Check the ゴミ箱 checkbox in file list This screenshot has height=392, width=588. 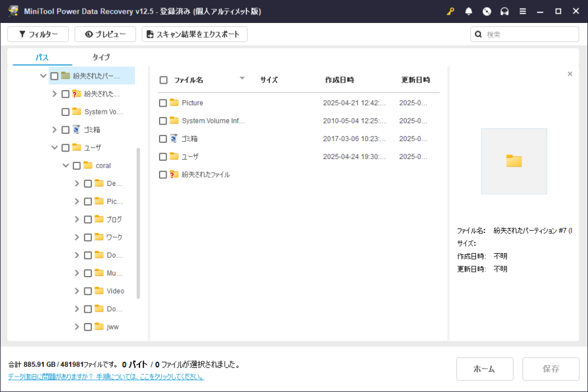[x=163, y=139]
